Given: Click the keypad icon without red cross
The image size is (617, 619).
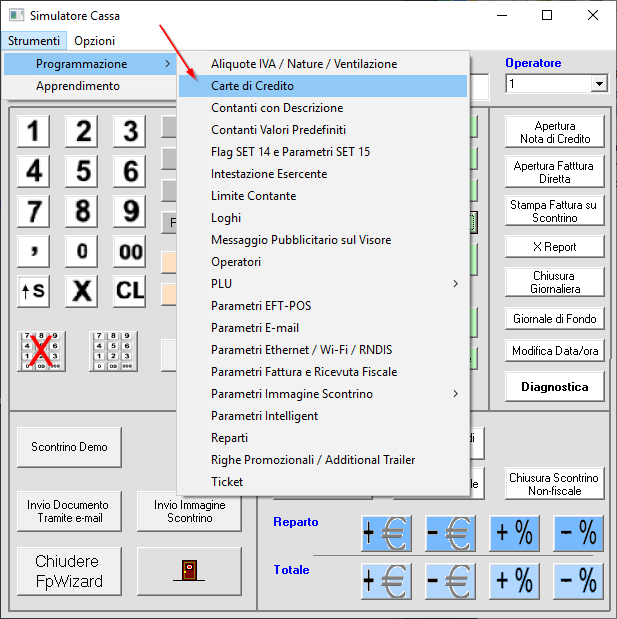Looking at the screenshot, I should click(x=113, y=351).
